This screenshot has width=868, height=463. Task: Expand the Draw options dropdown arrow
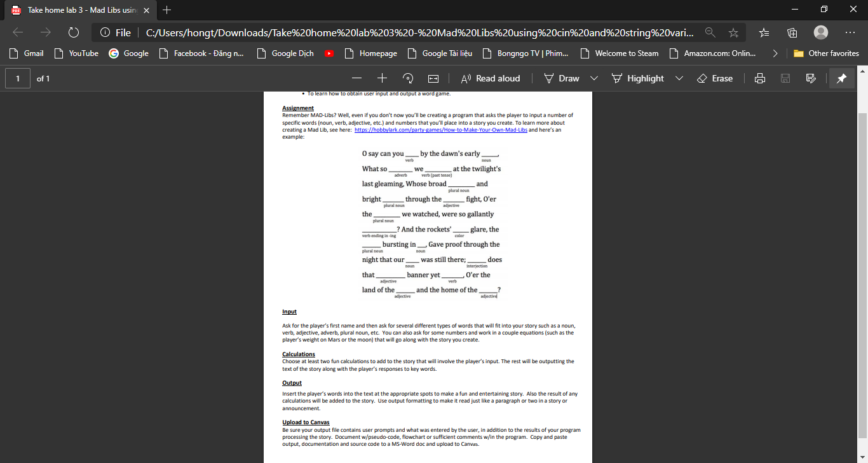[594, 78]
